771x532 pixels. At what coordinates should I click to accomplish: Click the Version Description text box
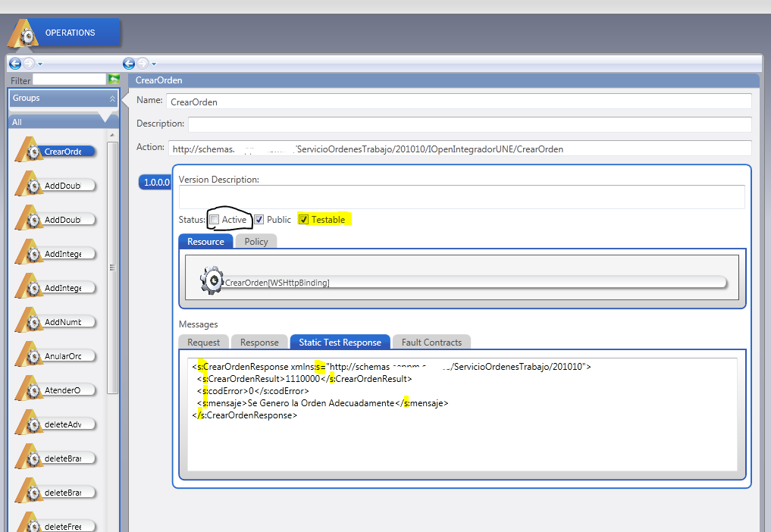pyautogui.click(x=462, y=197)
